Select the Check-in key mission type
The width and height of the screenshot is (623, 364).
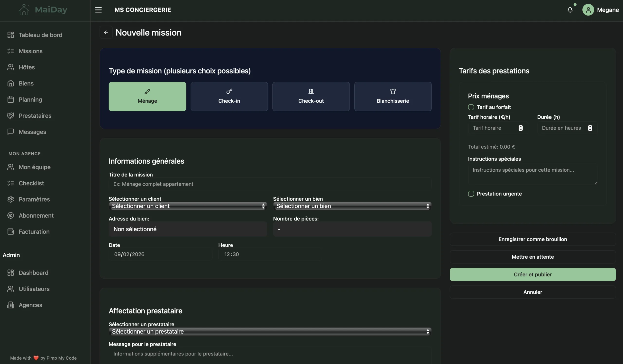(229, 96)
